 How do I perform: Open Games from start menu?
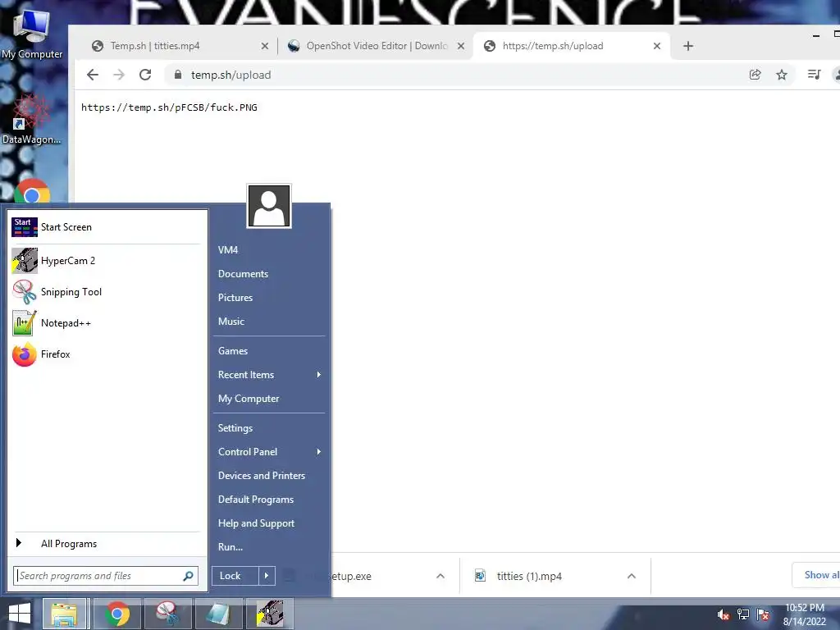(x=233, y=351)
